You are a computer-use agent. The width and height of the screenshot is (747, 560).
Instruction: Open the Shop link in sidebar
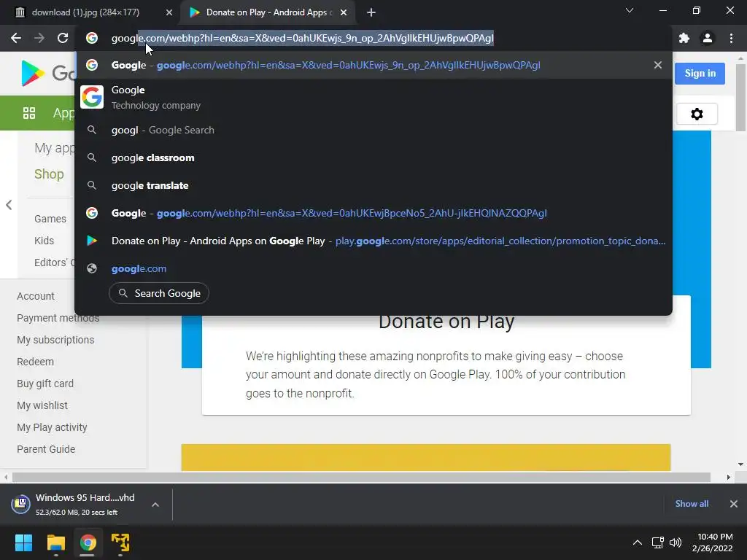49,174
